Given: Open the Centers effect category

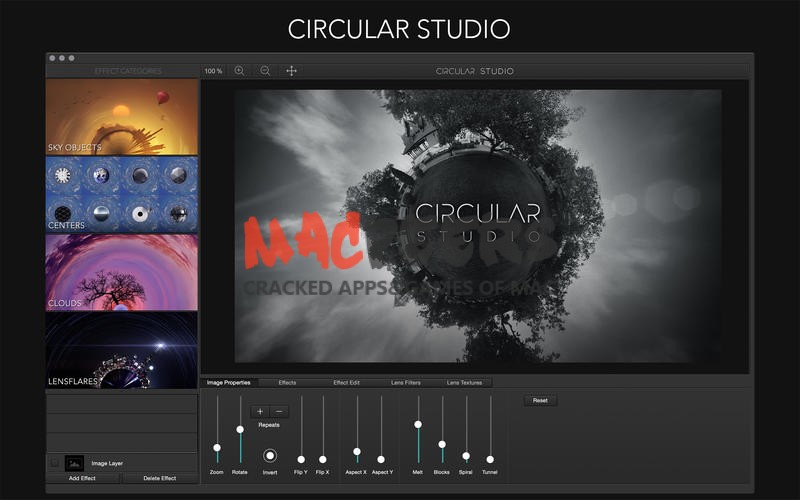Looking at the screenshot, I should coord(122,194).
